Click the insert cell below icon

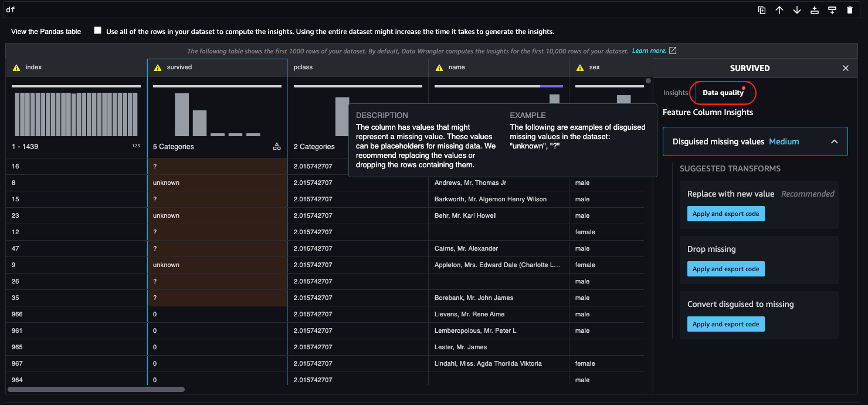(832, 9)
